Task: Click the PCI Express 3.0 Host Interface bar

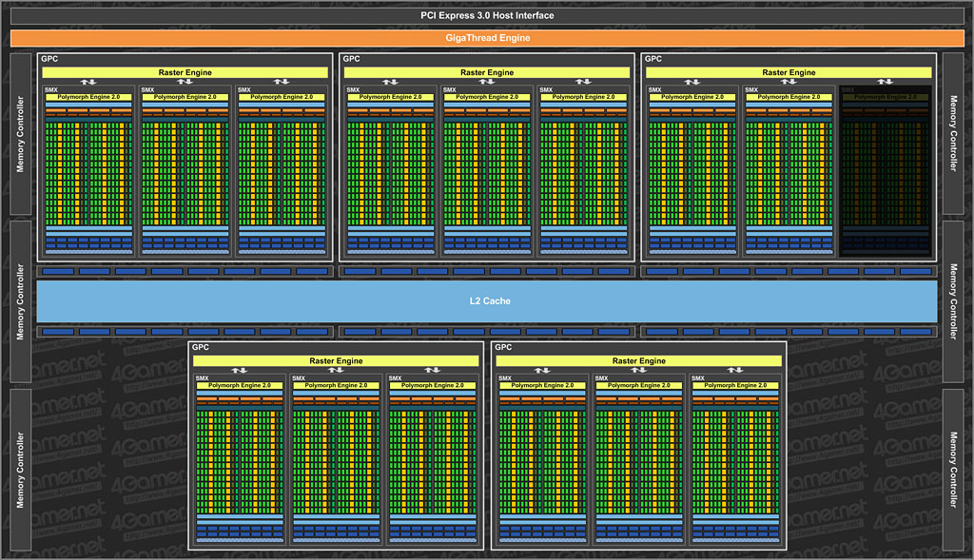Action: (x=487, y=15)
